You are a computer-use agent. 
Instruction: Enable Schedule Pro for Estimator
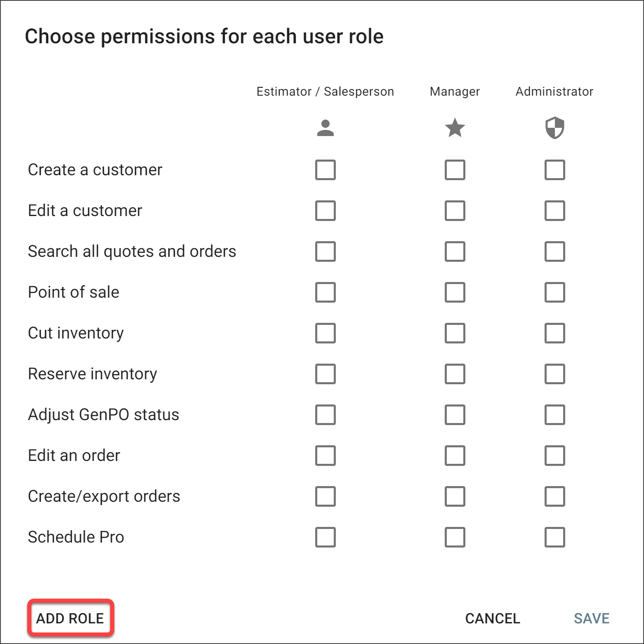(325, 537)
